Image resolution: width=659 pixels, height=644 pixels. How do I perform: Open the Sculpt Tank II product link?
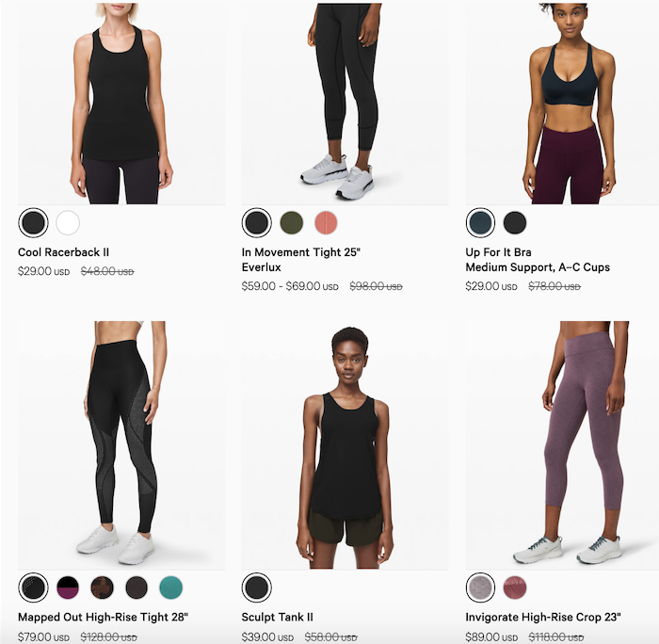pos(277,617)
